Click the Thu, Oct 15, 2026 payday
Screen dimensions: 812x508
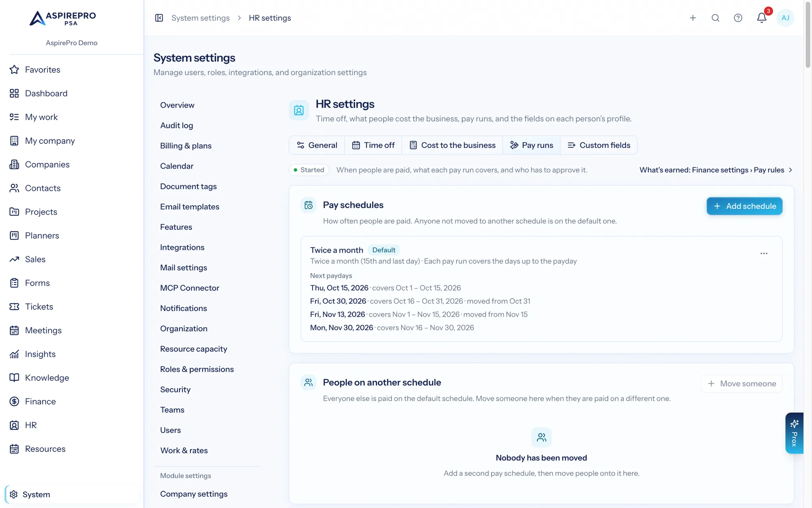tap(339, 288)
